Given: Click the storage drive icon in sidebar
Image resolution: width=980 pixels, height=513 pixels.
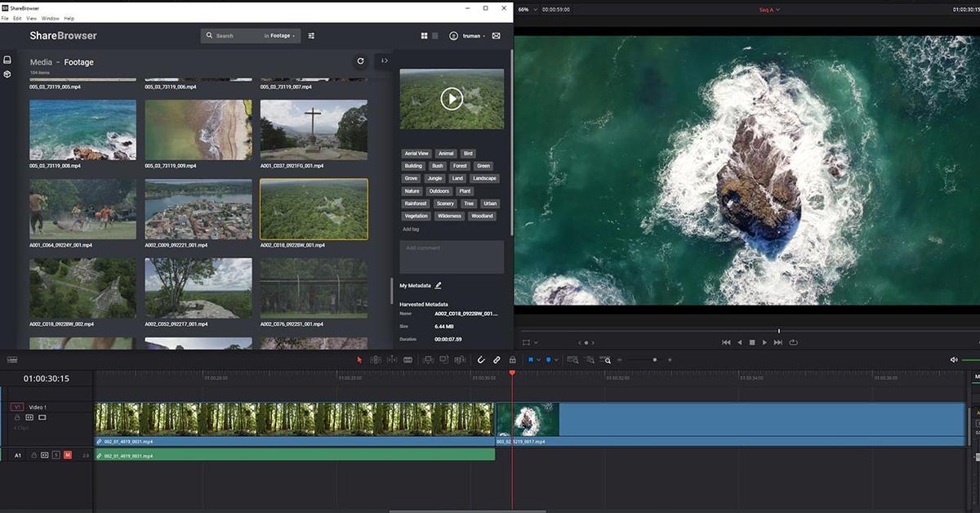Looking at the screenshot, I should [x=7, y=60].
